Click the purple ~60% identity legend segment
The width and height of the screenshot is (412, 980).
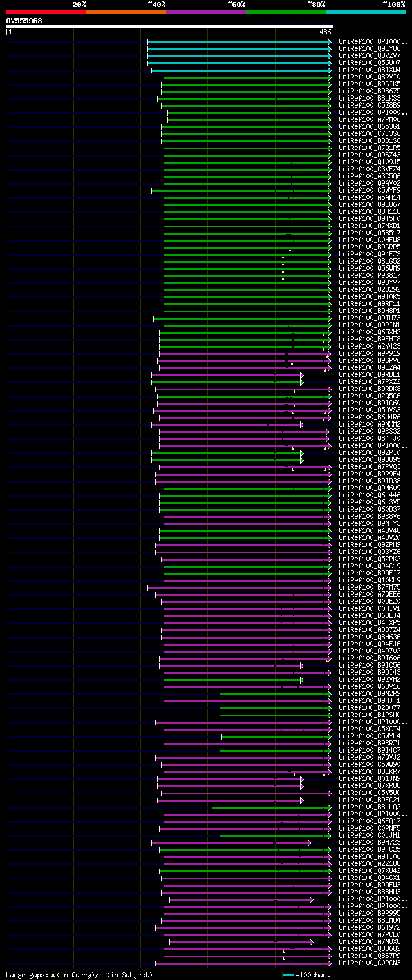pyautogui.click(x=205, y=12)
